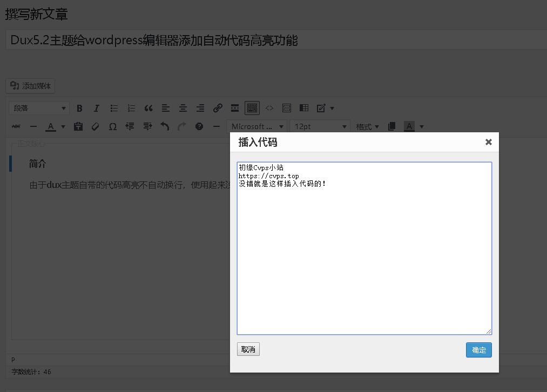
Task: Toggle strikethrough formatting
Action: [x=16, y=126]
